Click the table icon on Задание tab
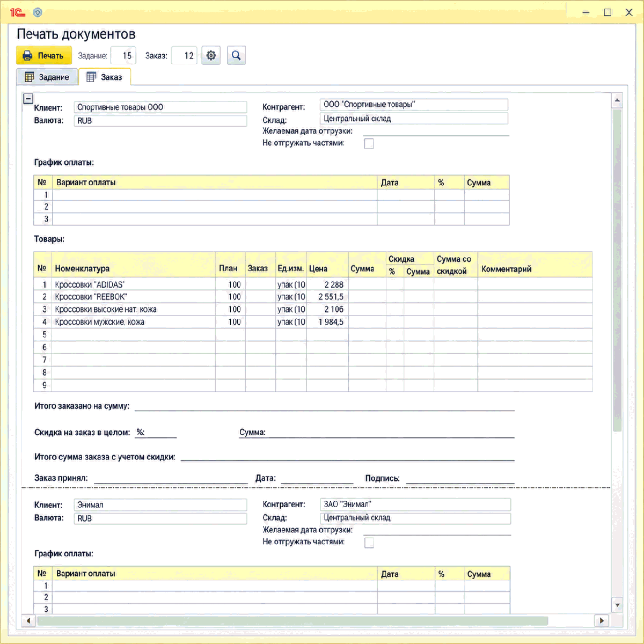This screenshot has height=644, width=644. tap(30, 77)
